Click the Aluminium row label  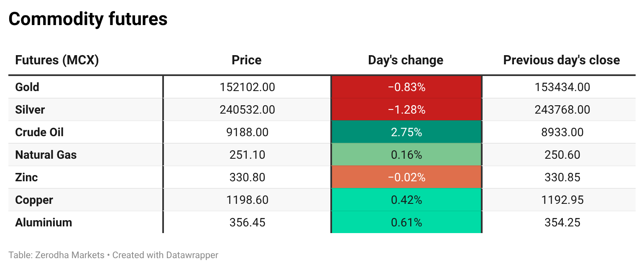pos(43,223)
